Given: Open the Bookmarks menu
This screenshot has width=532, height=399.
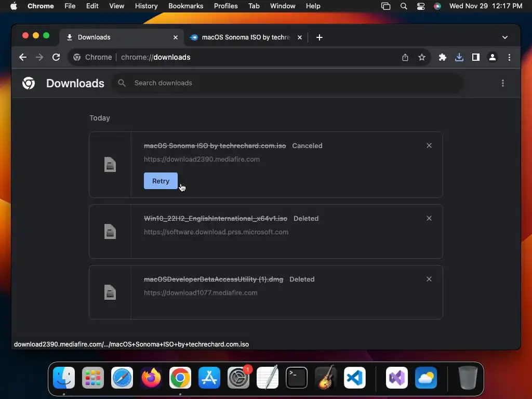Looking at the screenshot, I should 185,6.
